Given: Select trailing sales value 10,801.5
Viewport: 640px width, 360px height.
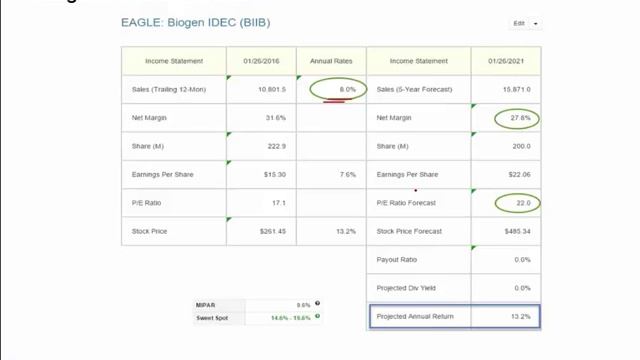Looking at the screenshot, I should click(x=272, y=89).
